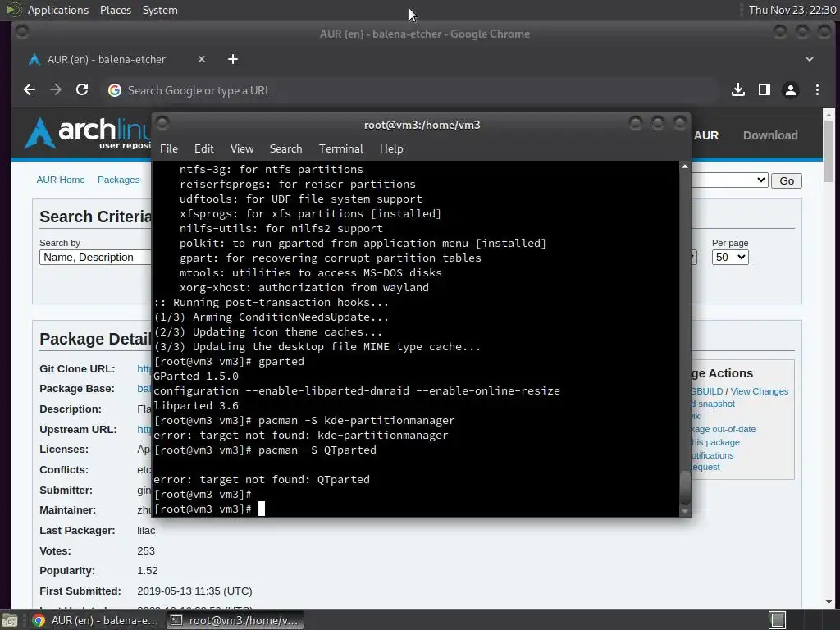The image size is (840, 630).
Task: Open terminal Edit menu
Action: (203, 149)
